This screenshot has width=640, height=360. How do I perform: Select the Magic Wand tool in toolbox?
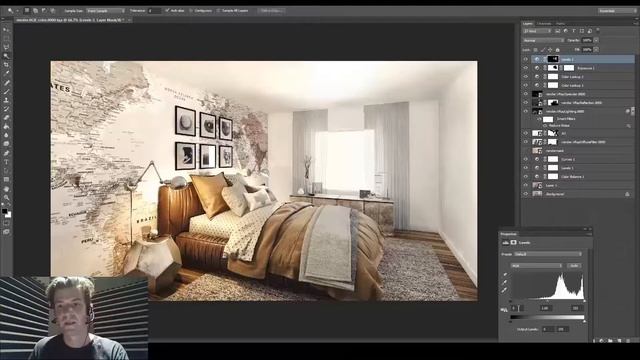click(x=6, y=56)
